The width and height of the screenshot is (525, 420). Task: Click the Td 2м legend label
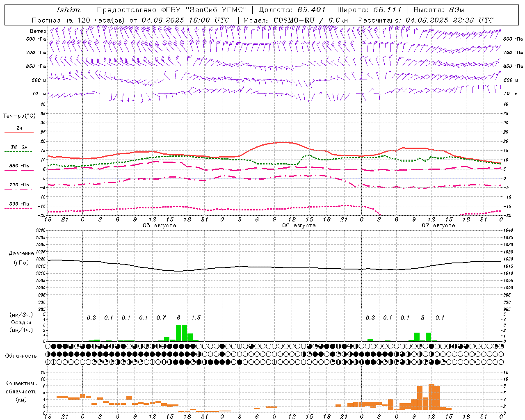[19, 147]
